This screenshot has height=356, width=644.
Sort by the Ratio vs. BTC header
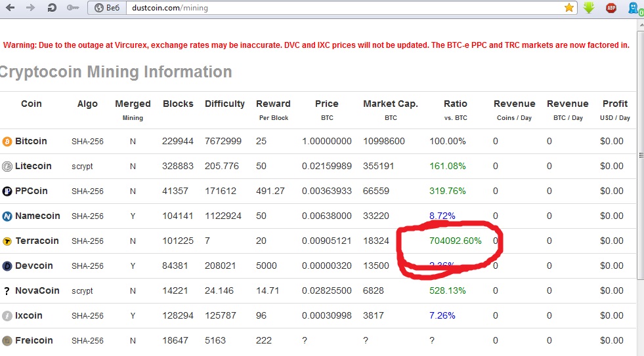[x=456, y=110]
